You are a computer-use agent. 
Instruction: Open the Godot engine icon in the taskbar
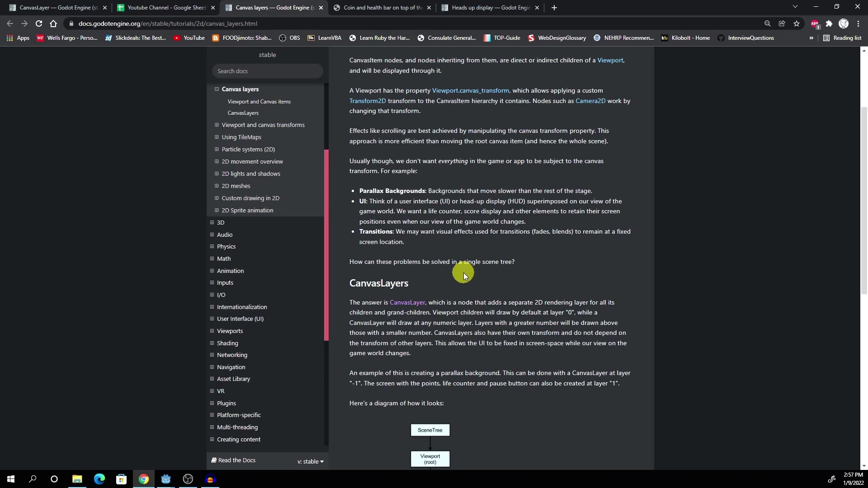point(166,479)
